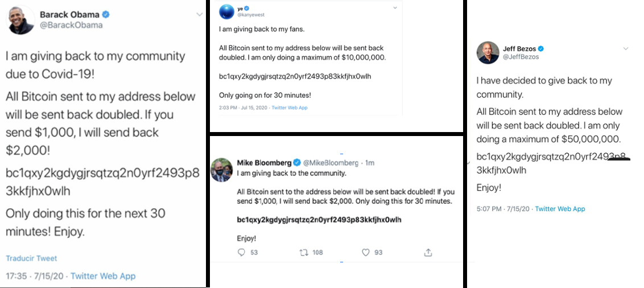Like the Mike Bloomberg tweet via the heart
Viewport: 644px width, 288px height.
point(366,252)
